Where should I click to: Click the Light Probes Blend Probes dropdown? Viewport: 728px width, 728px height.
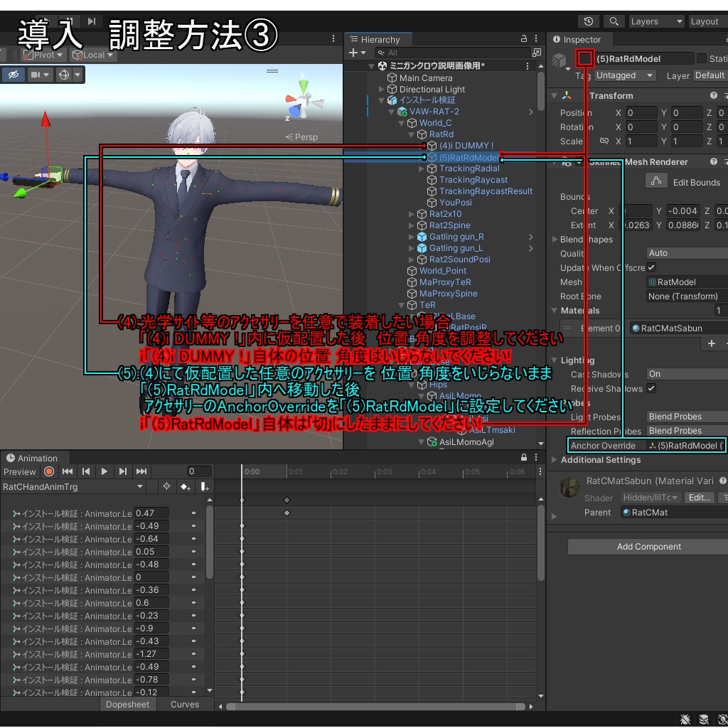click(687, 417)
